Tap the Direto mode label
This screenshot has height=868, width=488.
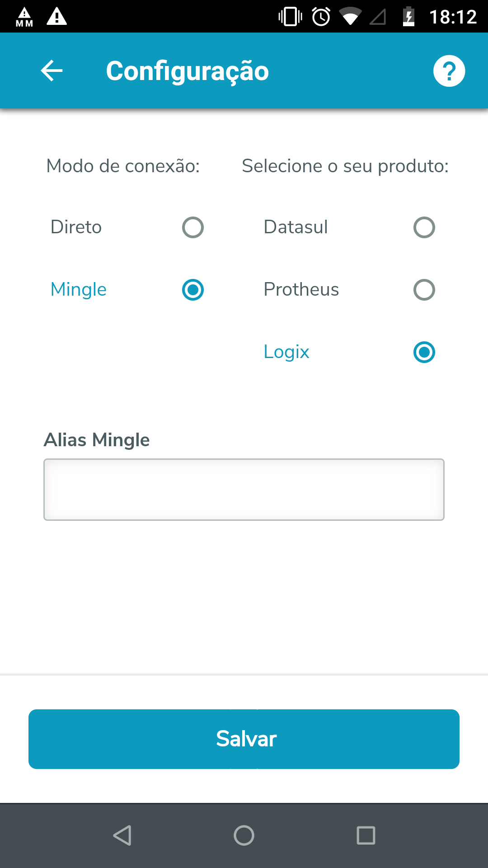tap(76, 227)
